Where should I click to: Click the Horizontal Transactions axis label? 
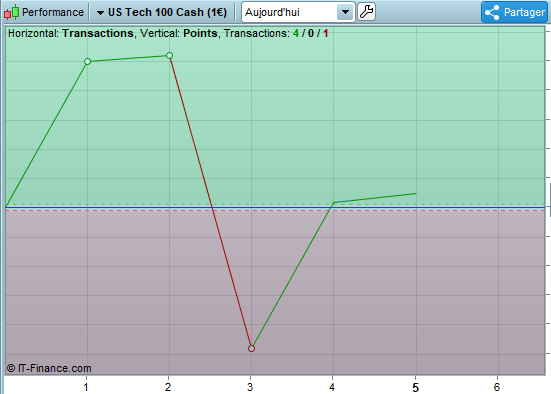tap(71, 33)
